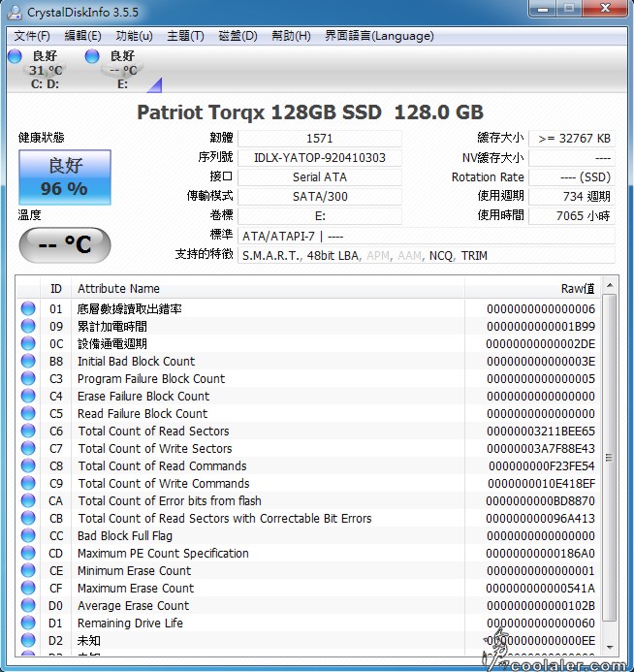Screen dimensions: 634x672
Task: Click the ID column header
Action: [56, 288]
